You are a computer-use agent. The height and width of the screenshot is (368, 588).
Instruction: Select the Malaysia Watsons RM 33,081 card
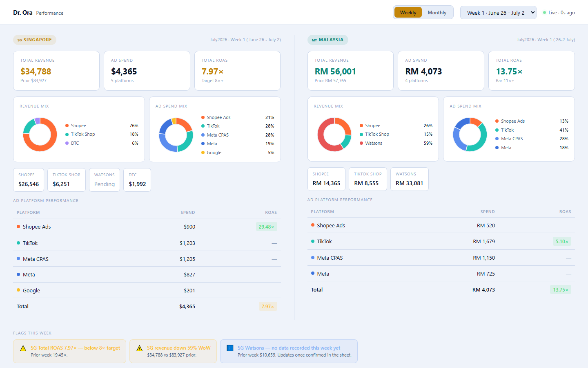click(x=410, y=179)
